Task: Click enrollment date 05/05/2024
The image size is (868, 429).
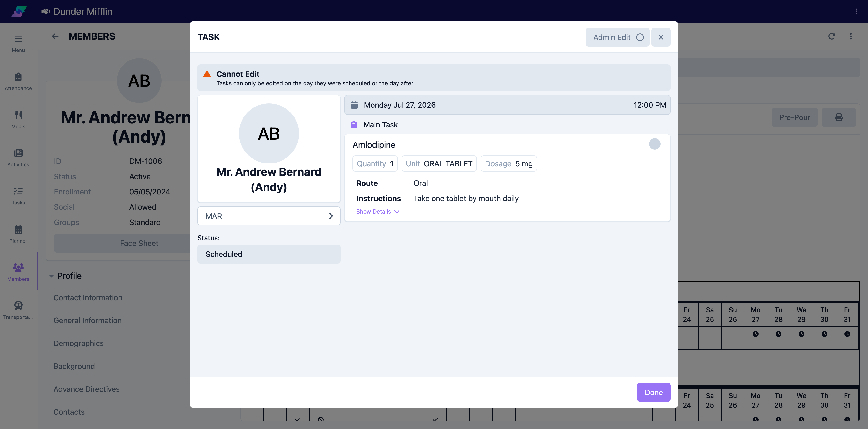Action: click(x=150, y=192)
